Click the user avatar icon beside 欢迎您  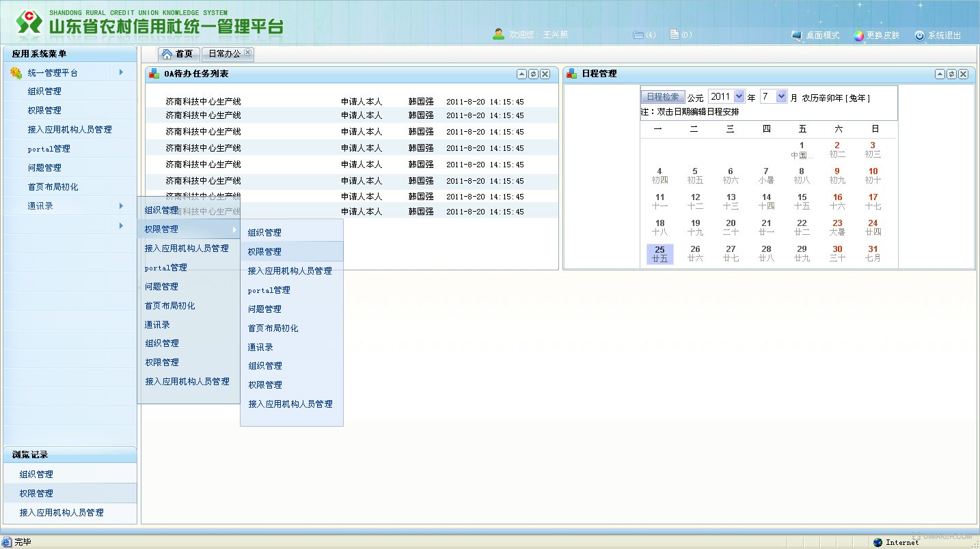pyautogui.click(x=498, y=34)
